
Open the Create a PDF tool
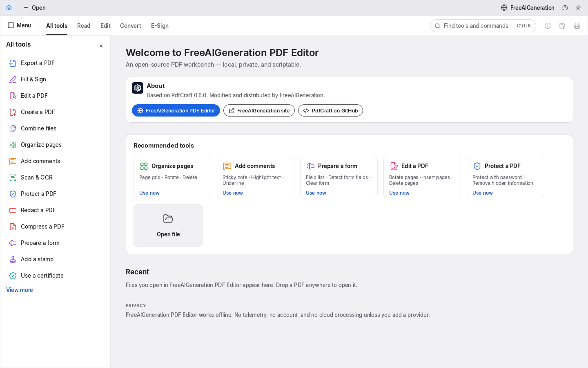pyautogui.click(x=55, y=112)
